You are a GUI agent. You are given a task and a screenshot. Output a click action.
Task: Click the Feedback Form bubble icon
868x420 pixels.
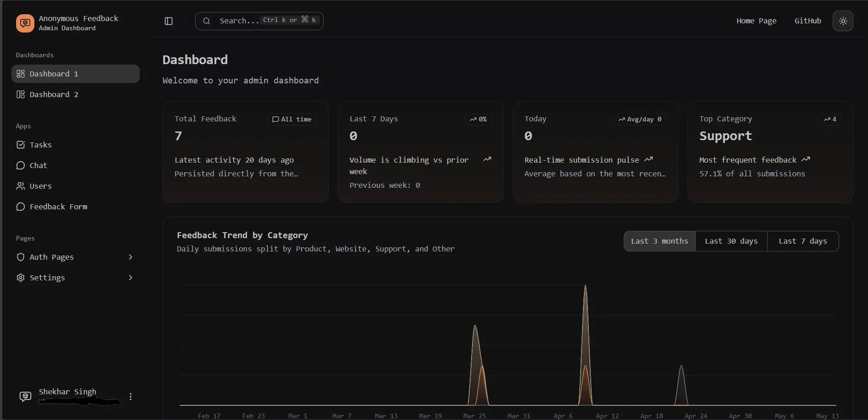coord(21,207)
